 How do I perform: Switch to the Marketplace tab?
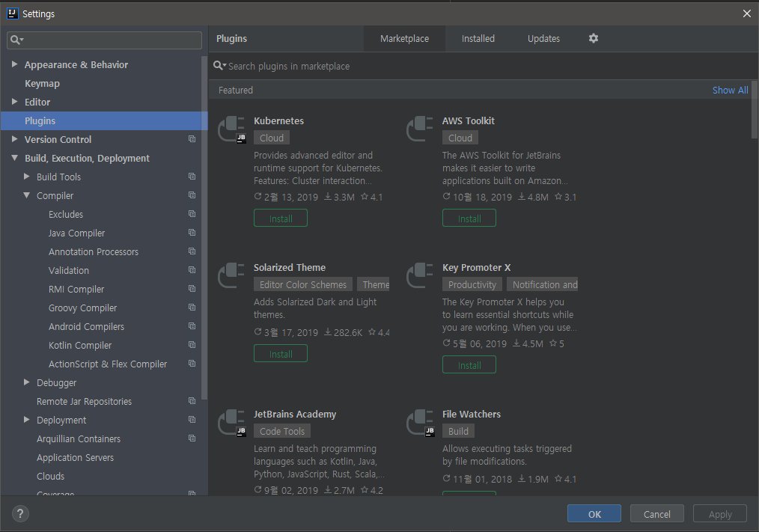(x=404, y=39)
